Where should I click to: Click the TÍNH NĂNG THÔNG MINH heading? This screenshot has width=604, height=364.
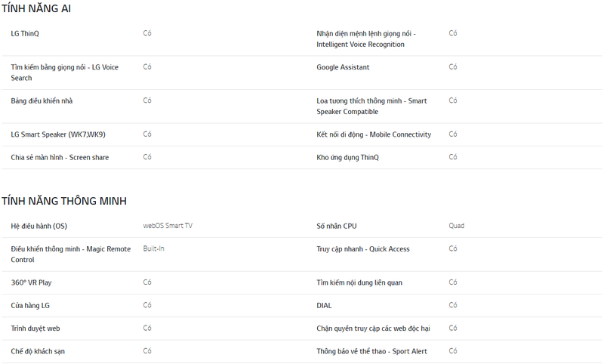point(64,201)
